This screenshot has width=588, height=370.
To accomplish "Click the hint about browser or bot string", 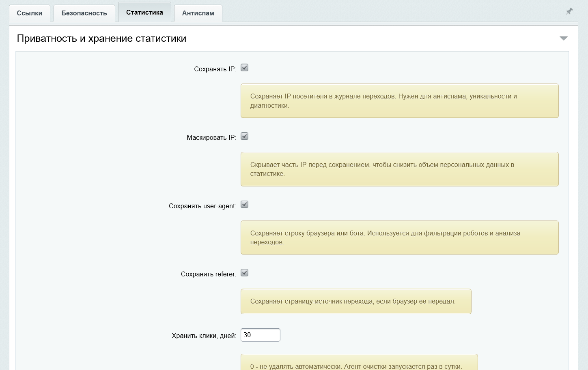I will tap(400, 237).
